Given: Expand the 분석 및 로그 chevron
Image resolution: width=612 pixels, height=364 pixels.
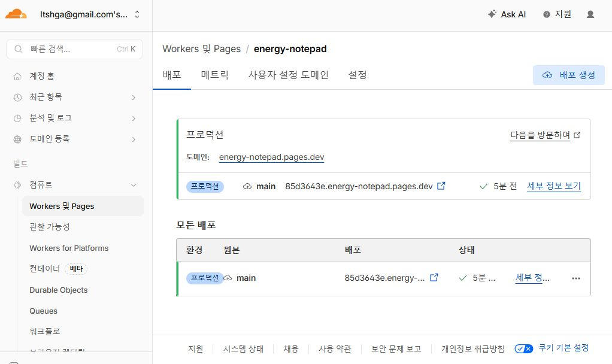Looking at the screenshot, I should [x=134, y=119].
